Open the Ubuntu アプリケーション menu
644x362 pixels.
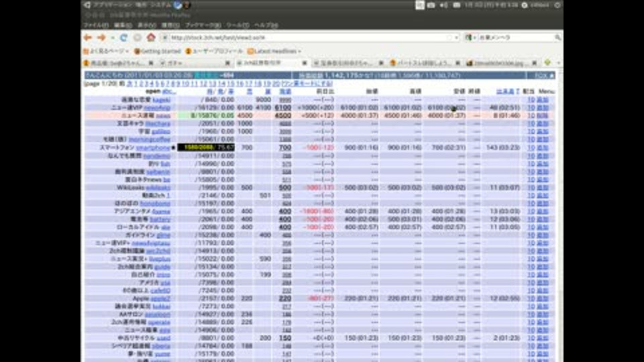tap(110, 5)
